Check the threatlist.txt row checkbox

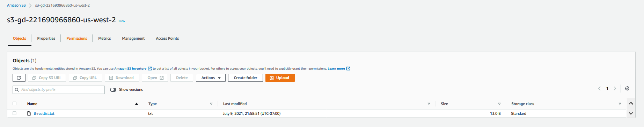tap(14, 113)
